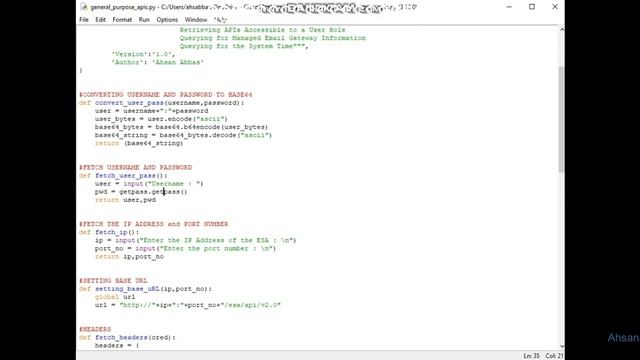Click the function name fetch_headers
The image size is (640, 360).
[x=121, y=338]
